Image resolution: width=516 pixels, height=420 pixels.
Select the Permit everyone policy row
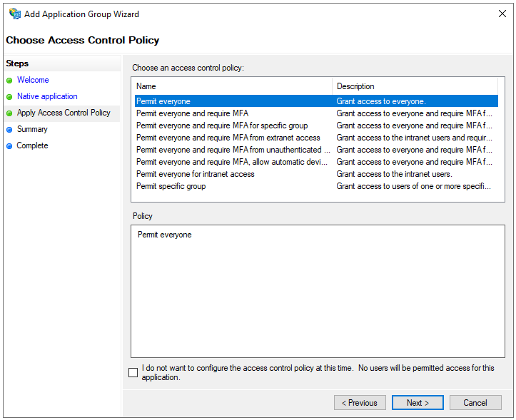[x=163, y=101]
